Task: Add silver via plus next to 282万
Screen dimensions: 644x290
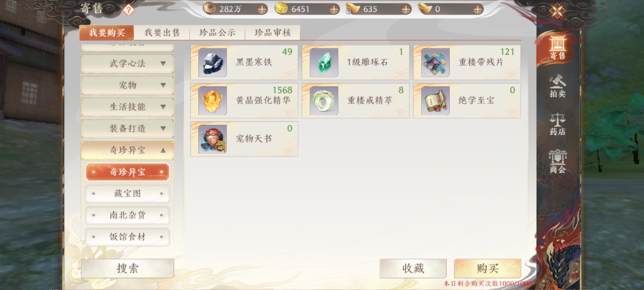Action: (x=262, y=9)
